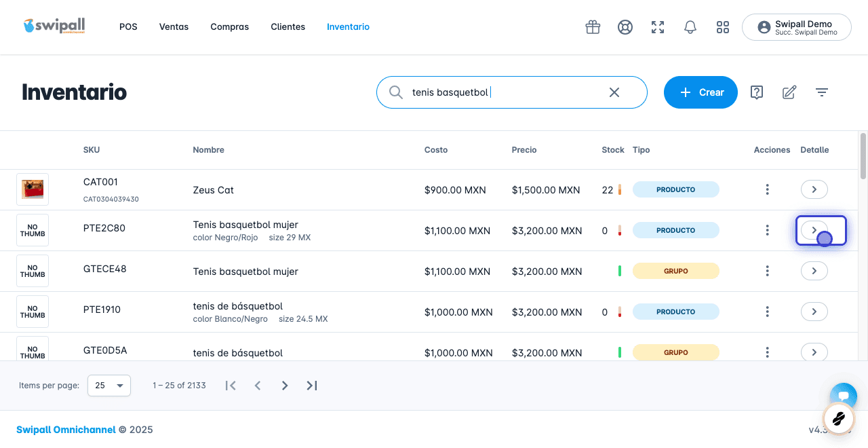Open detail arrow for Zeus Cat
868x448 pixels.
(x=814, y=189)
